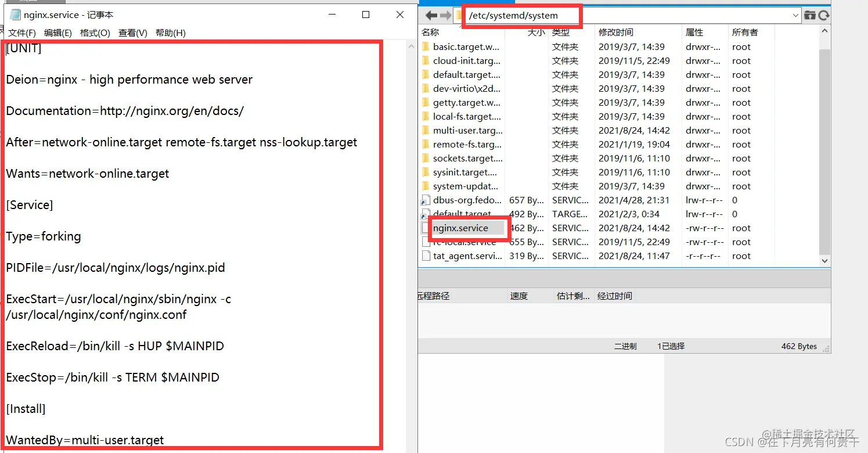Select the dev-virtio\x2d... folder icon
Screen dimensions: 868x453
point(426,88)
